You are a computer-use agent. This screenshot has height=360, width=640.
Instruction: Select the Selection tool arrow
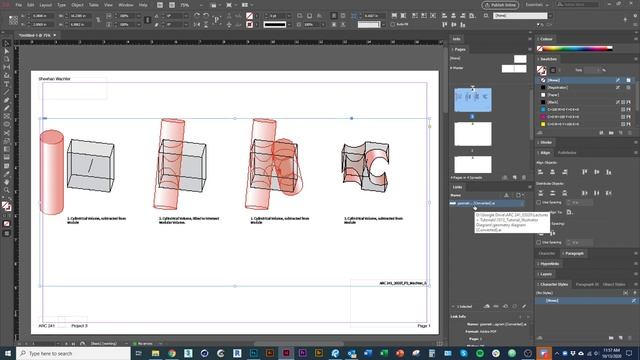coord(7,43)
